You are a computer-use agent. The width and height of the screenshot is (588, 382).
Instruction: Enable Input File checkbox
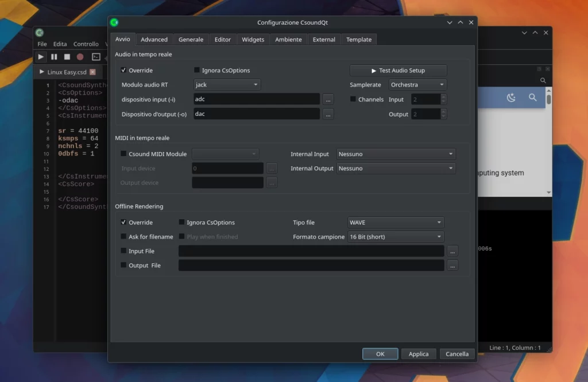pos(123,251)
